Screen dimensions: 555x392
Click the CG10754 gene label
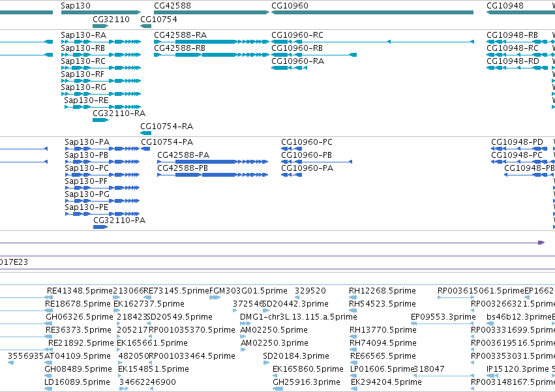[x=158, y=19]
